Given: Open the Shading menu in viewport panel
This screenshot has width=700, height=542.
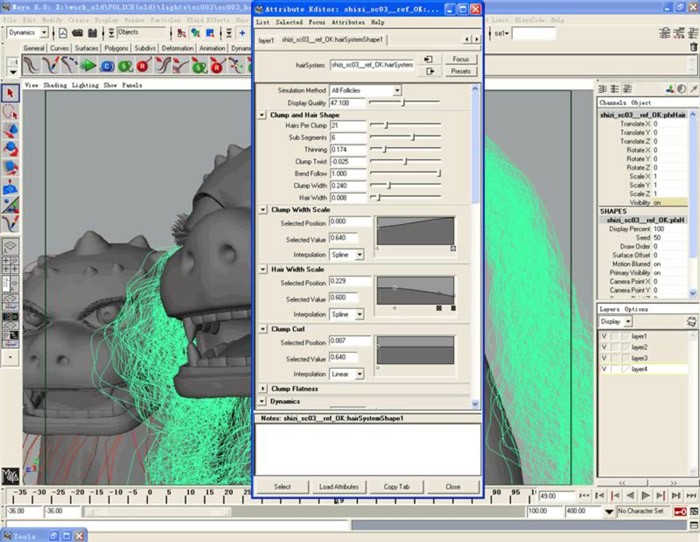Looking at the screenshot, I should click(x=55, y=85).
